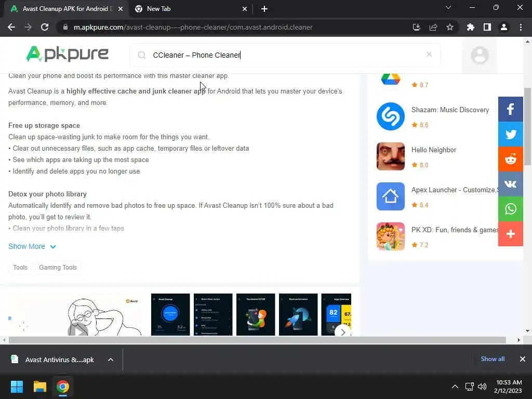
Task: Click Chrome icon in taskbar
Action: 63,387
